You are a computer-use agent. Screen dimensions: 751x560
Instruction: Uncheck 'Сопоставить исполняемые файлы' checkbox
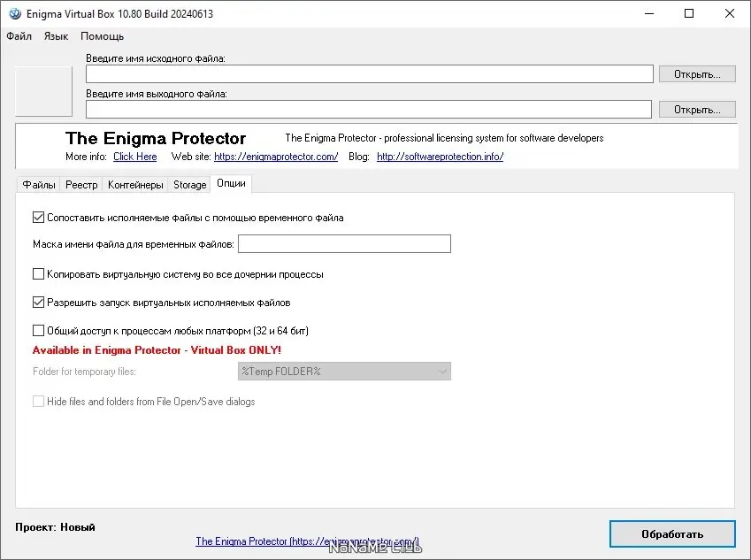click(38, 218)
